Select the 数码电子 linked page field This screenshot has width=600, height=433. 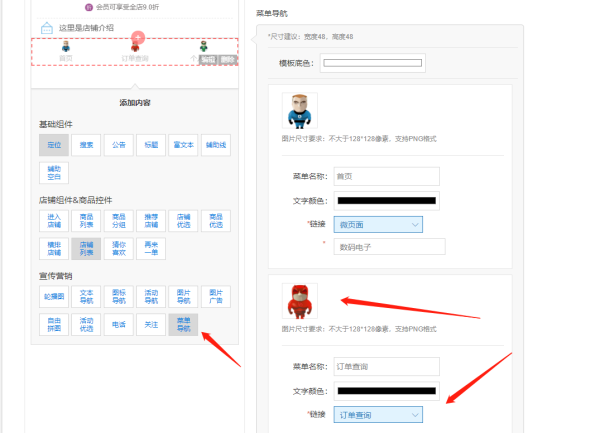pos(388,246)
